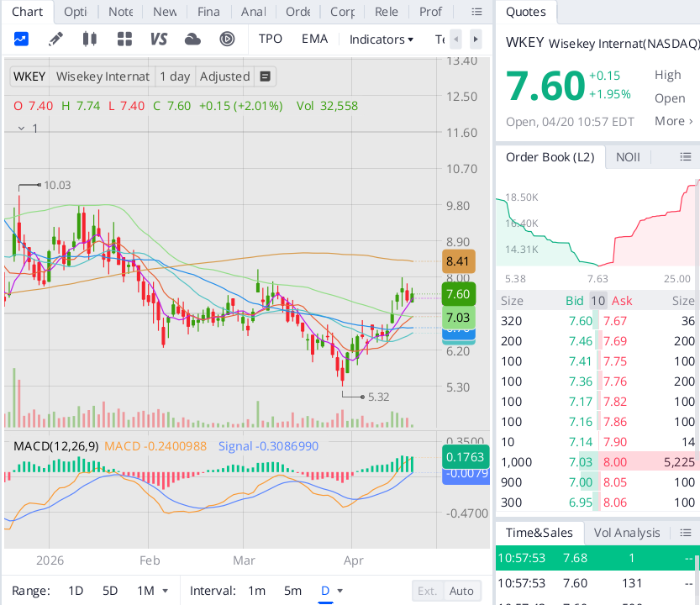Switch to the NOII tab
The height and width of the screenshot is (605, 700).
coord(628,157)
